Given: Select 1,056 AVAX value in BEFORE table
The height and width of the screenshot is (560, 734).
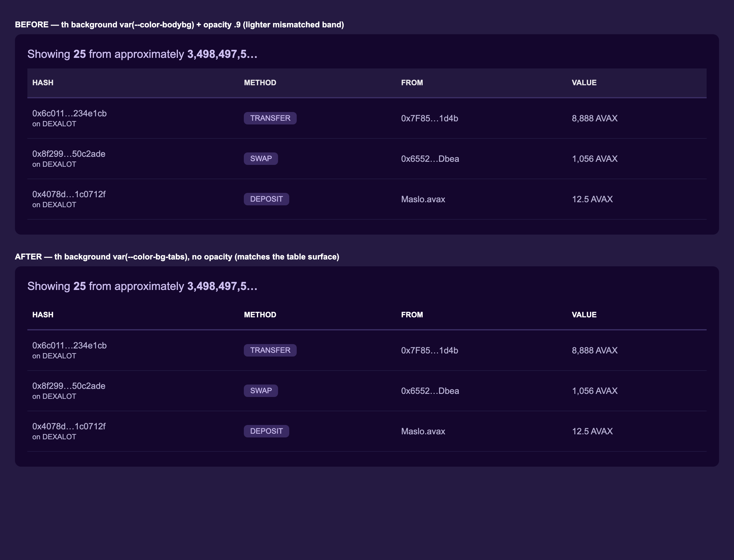Looking at the screenshot, I should coord(594,159).
